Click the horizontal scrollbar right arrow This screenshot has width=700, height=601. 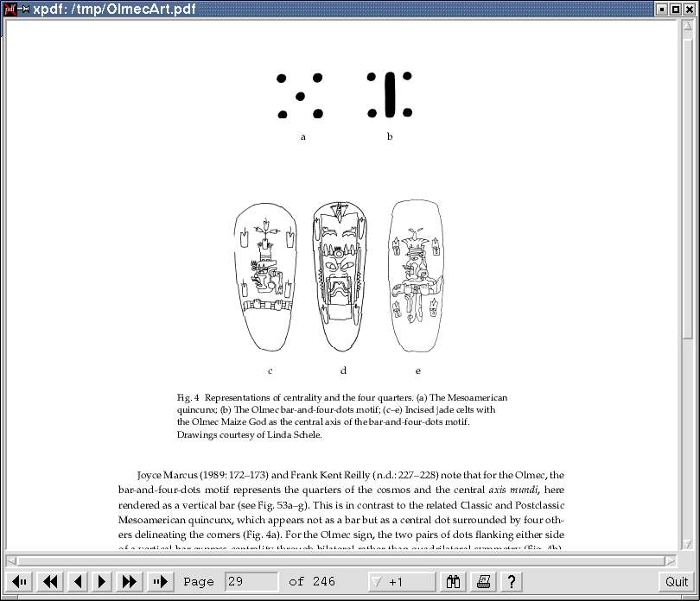670,560
